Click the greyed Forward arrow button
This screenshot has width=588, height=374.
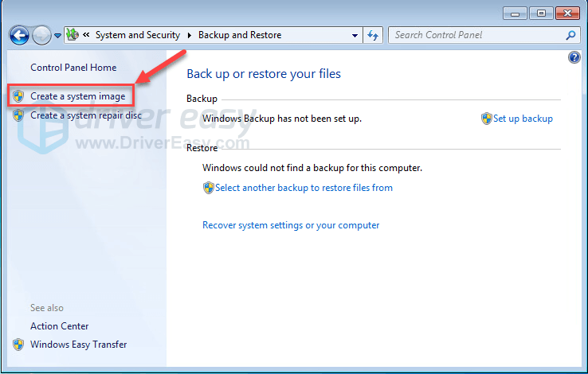point(41,36)
